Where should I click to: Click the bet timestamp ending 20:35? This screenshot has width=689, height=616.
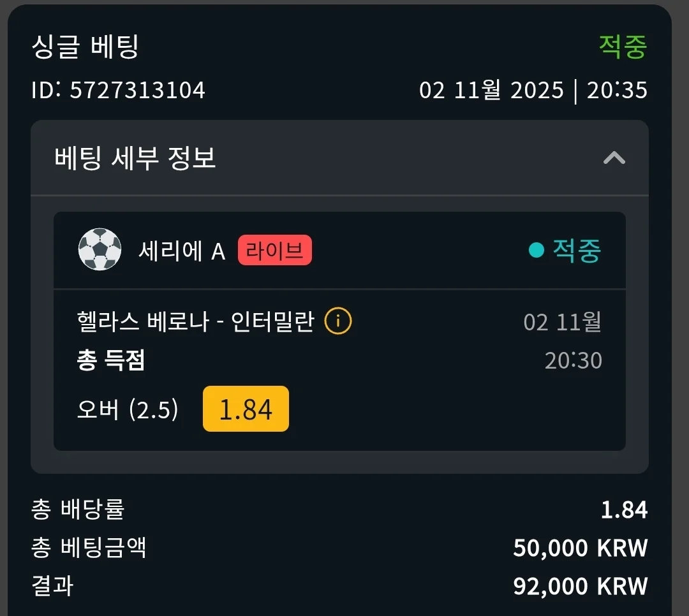coord(533,90)
